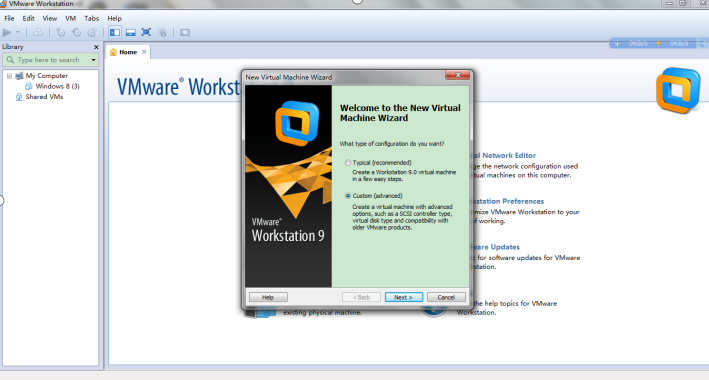
Task: Collapse the My Computer tree node
Action: click(x=9, y=76)
